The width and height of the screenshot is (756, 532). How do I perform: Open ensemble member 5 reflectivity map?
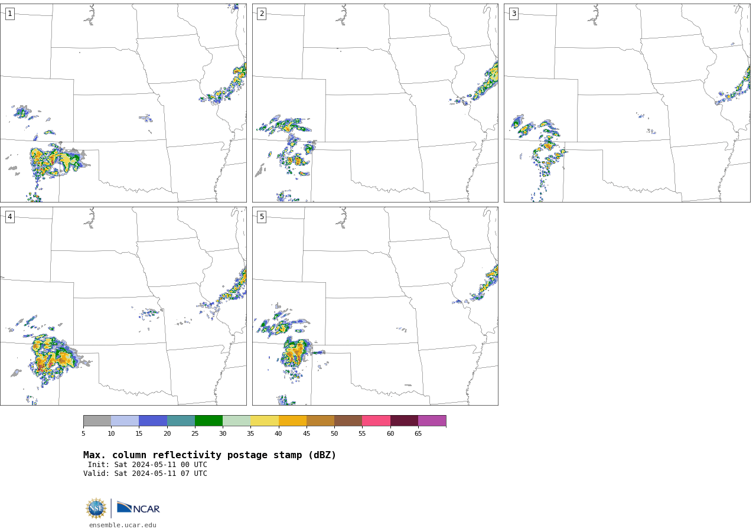375,306
